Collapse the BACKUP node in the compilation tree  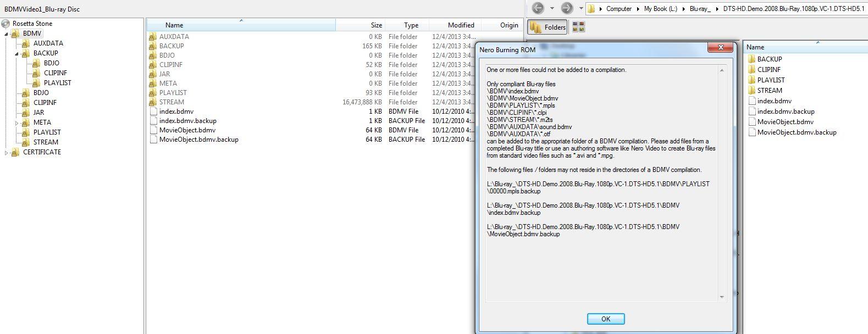click(x=17, y=54)
